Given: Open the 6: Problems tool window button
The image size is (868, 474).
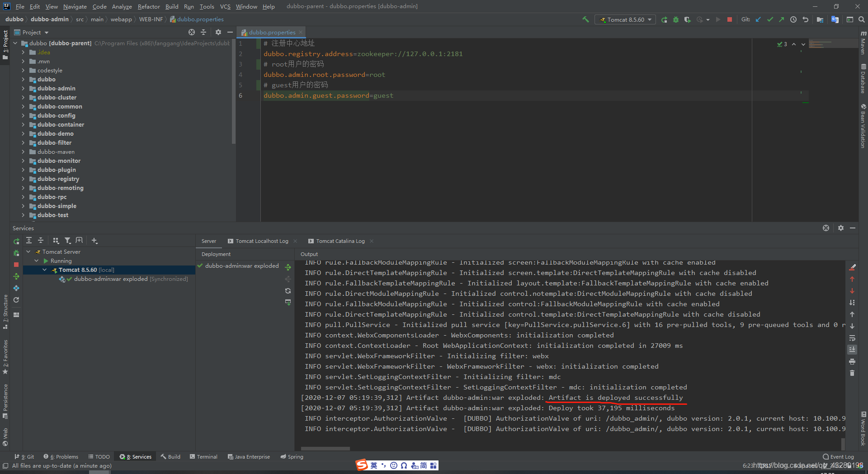Looking at the screenshot, I should click(61, 457).
